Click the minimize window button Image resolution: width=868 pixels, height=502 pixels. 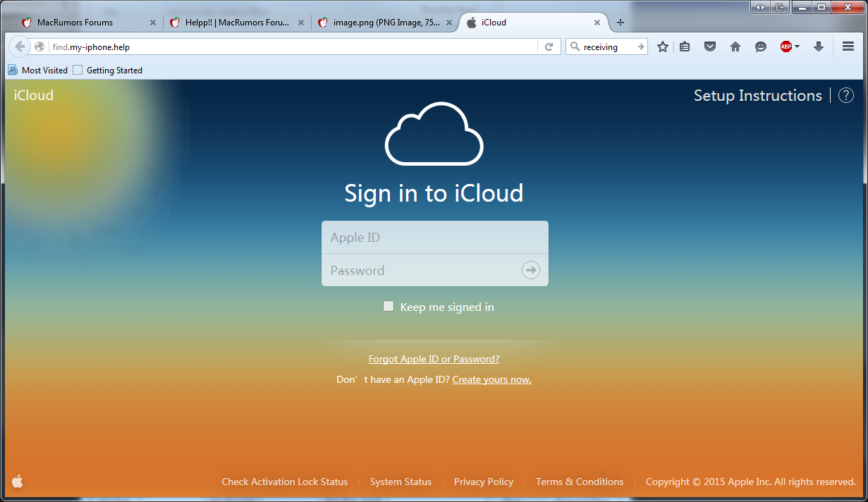800,7
